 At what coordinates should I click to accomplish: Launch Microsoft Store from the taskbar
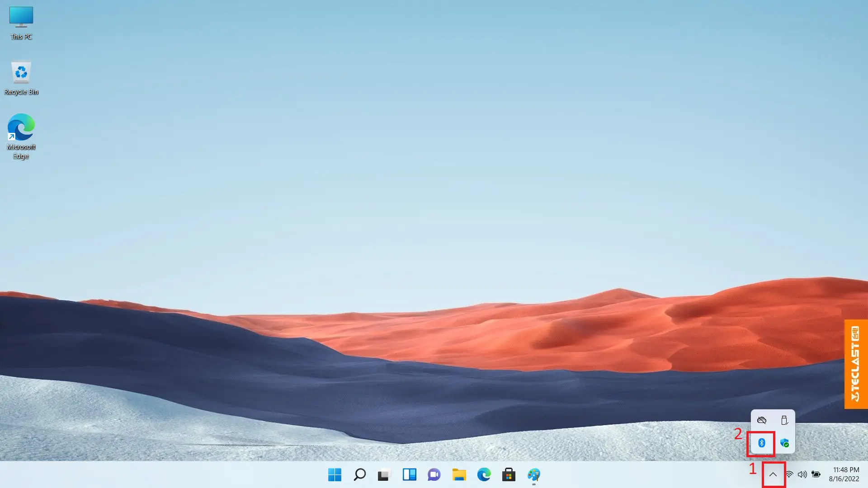509,475
